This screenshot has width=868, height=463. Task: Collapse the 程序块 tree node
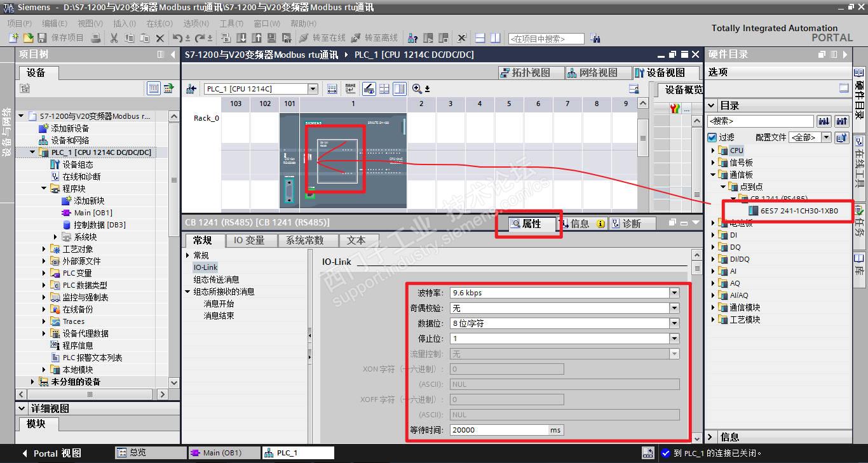[x=44, y=189]
